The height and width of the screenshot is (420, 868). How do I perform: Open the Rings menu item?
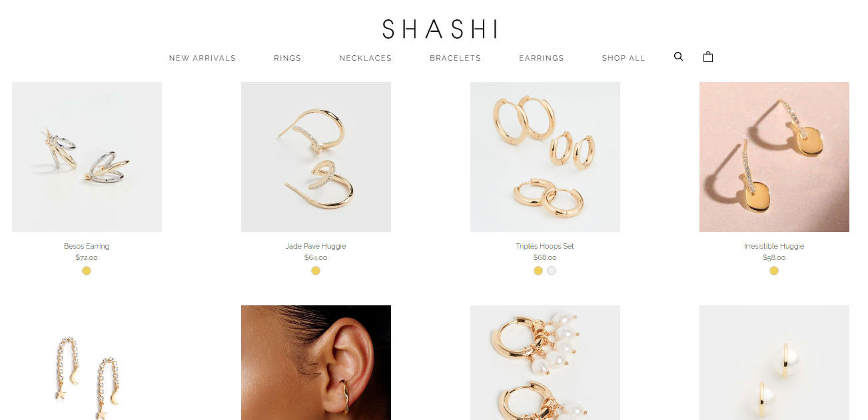coord(288,58)
